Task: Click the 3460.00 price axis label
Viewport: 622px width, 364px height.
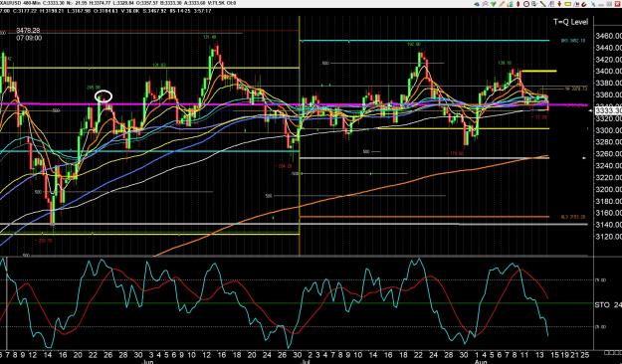Action: click(608, 36)
